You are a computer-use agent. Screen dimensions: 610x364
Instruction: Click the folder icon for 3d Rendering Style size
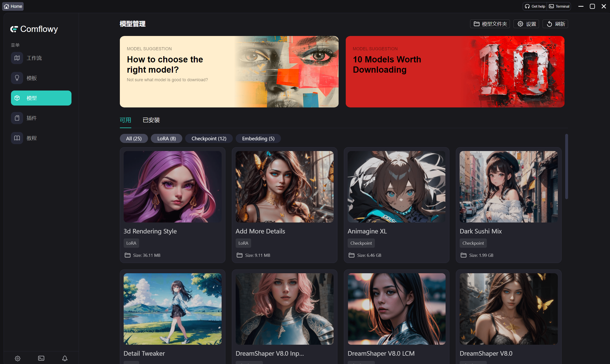point(127,255)
